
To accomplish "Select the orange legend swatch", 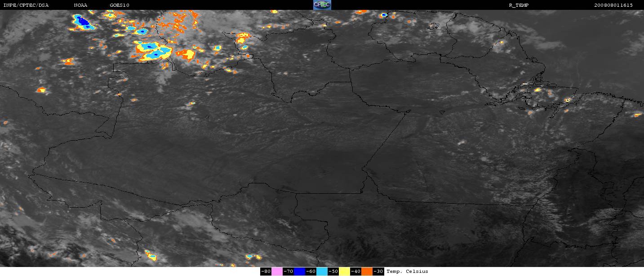I will click(x=367, y=272).
